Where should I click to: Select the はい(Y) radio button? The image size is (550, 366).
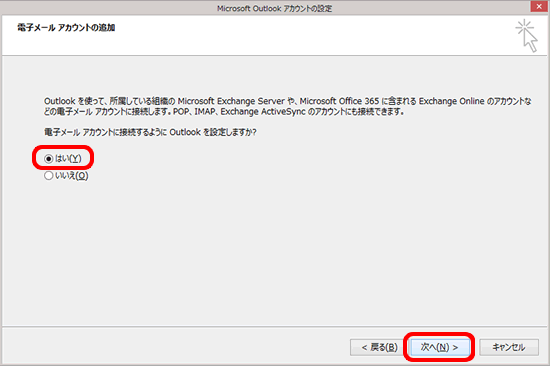(48, 159)
